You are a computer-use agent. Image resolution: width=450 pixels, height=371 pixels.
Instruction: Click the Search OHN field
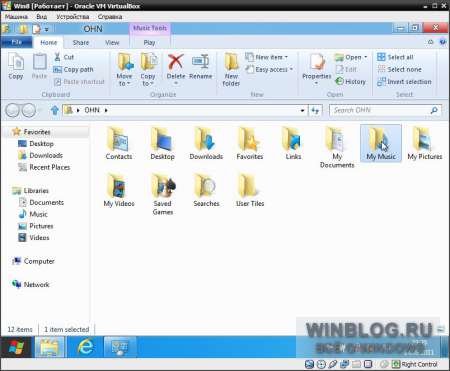click(385, 110)
